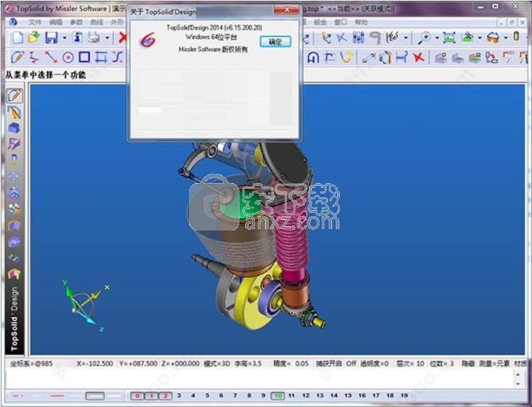Click the blue floppy Save icon
Image resolution: width=532 pixels, height=407 pixels.
click(x=51, y=38)
